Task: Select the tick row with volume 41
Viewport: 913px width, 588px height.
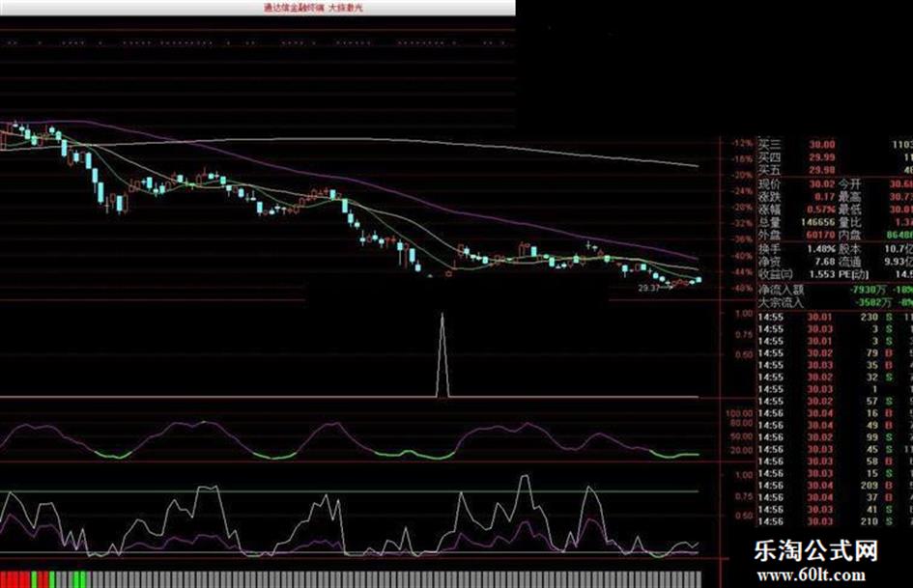Action: pos(835,510)
